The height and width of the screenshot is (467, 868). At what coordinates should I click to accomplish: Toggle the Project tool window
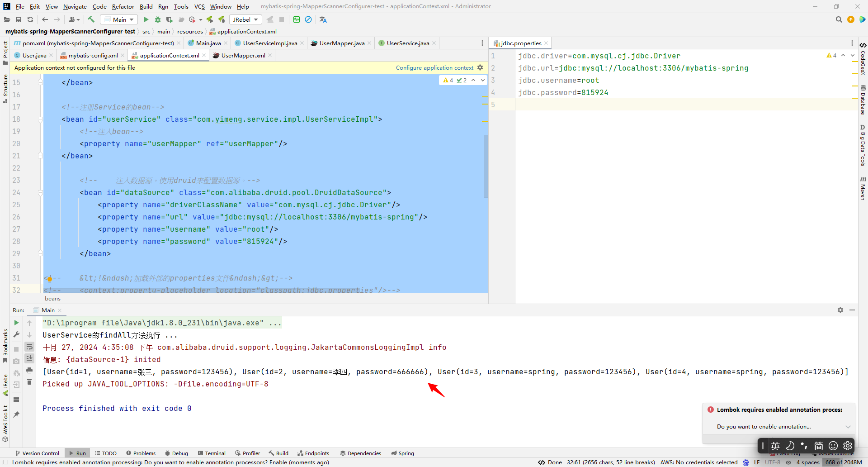[5, 52]
